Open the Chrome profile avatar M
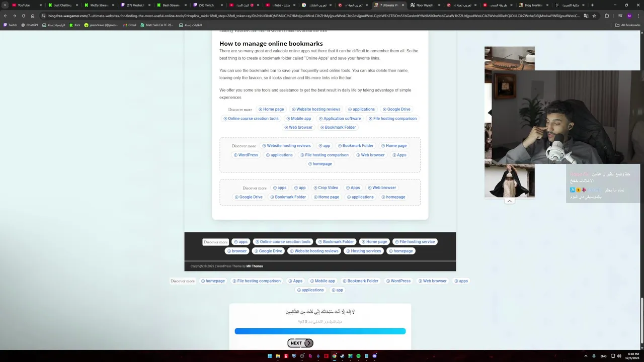 click(x=629, y=16)
